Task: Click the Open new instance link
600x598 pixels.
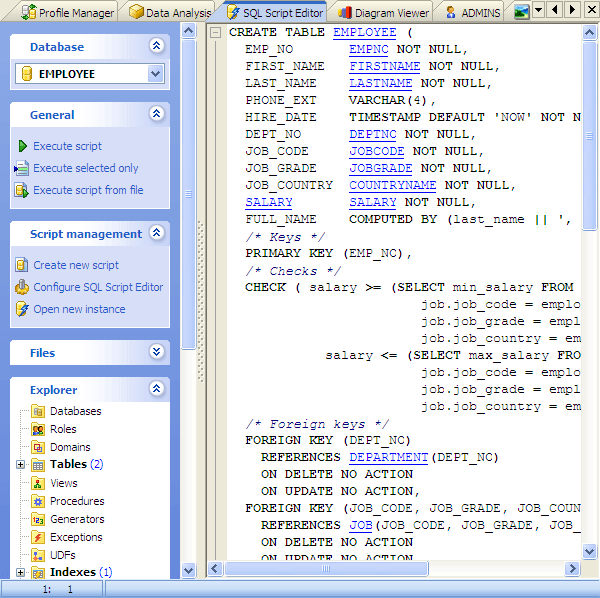Action: tap(79, 309)
